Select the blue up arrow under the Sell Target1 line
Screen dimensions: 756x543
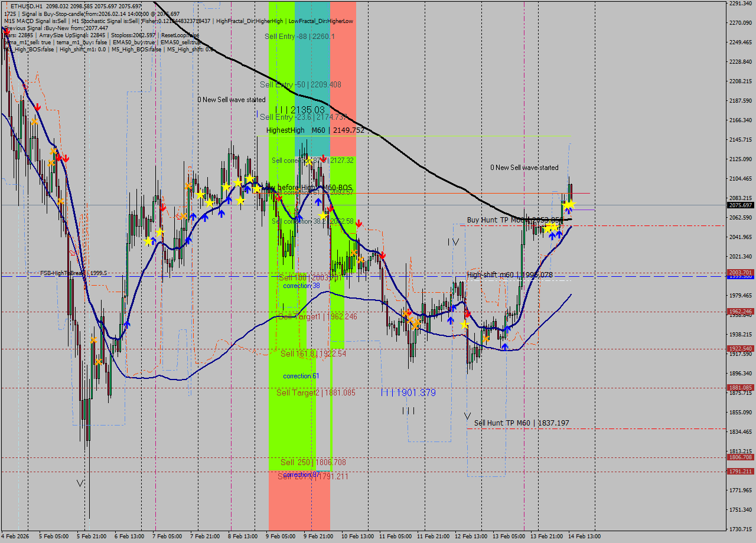505,346
